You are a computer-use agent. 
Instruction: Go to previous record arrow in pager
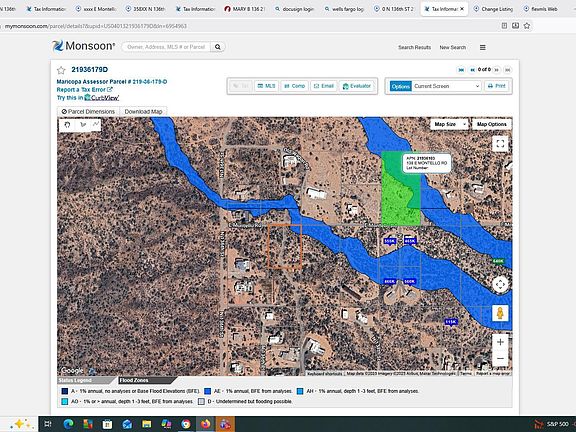pos(472,70)
